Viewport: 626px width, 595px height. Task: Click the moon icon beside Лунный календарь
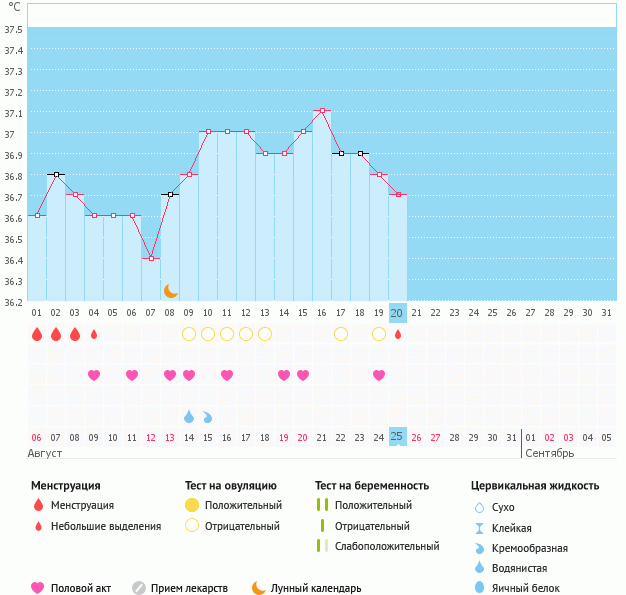pos(259,588)
